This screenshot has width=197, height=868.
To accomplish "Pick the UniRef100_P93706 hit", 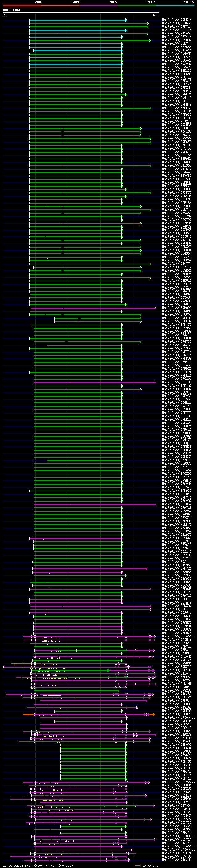I will 177,416.
